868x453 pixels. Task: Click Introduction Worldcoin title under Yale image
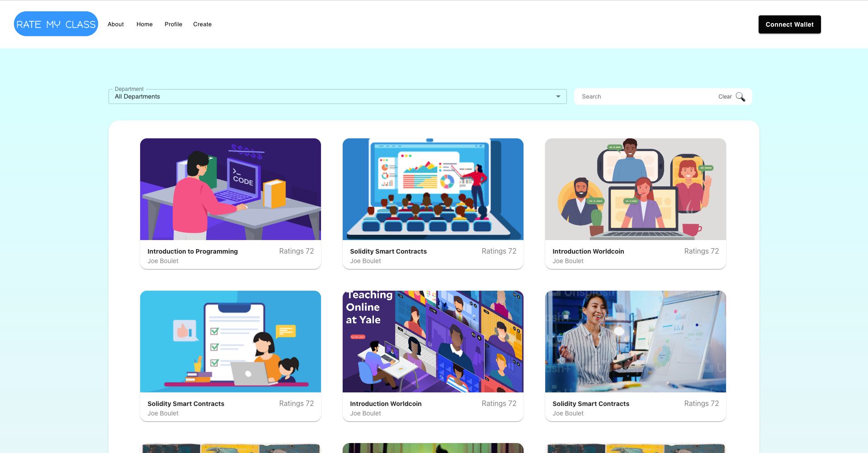coord(386,404)
